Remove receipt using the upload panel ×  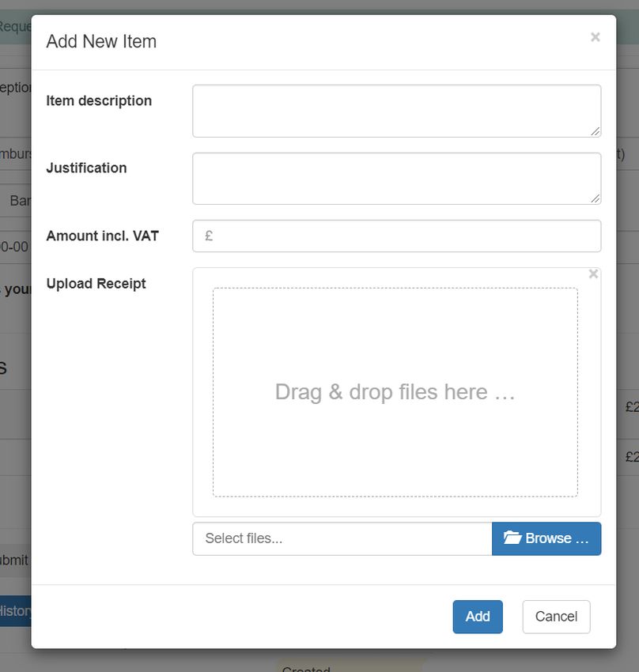[x=593, y=274]
